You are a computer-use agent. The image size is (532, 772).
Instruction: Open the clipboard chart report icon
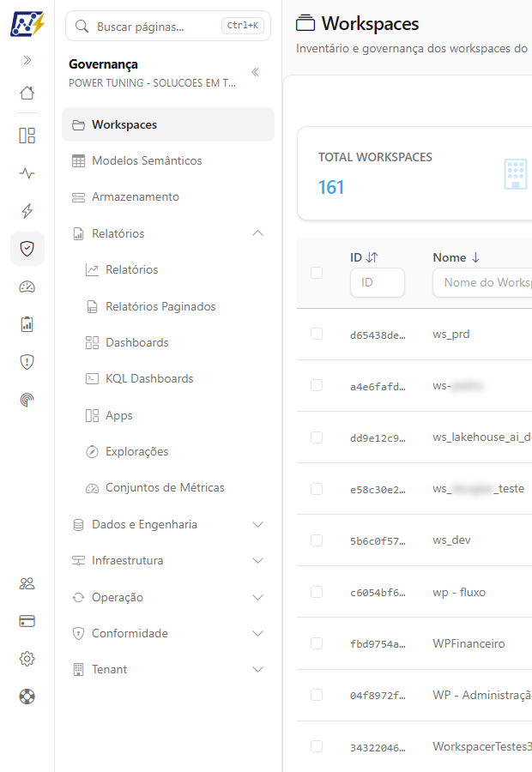point(27,324)
